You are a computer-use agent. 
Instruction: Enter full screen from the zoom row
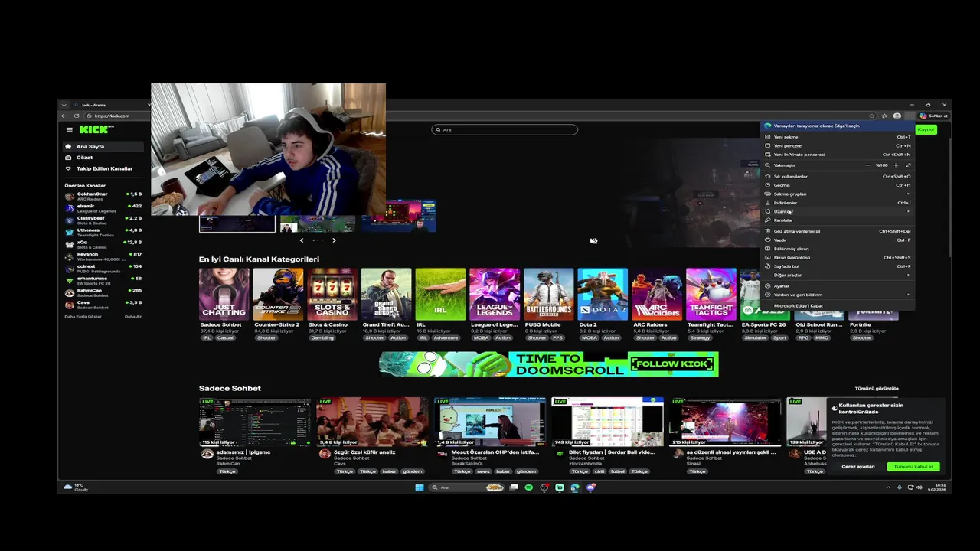[x=908, y=165]
